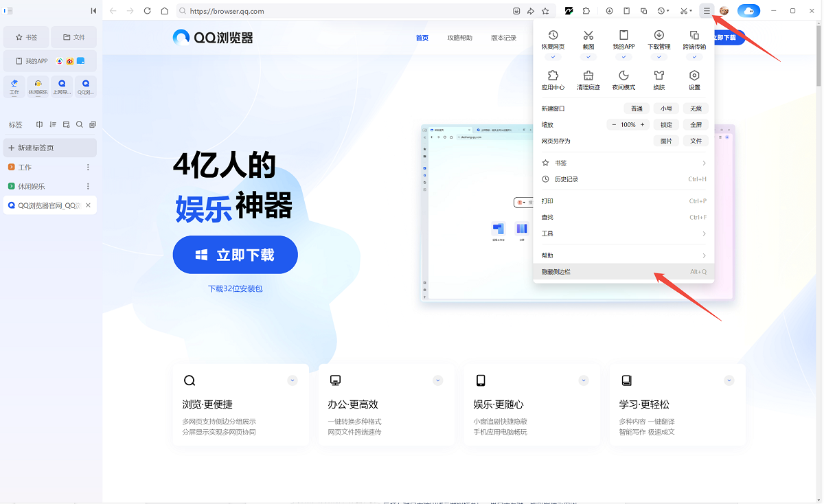Open the user avatar profile

click(724, 11)
